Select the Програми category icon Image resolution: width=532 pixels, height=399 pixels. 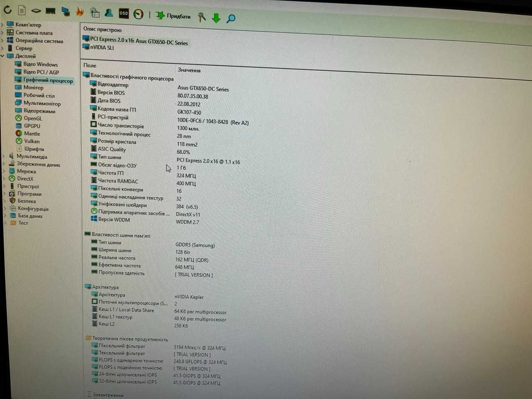click(x=12, y=194)
